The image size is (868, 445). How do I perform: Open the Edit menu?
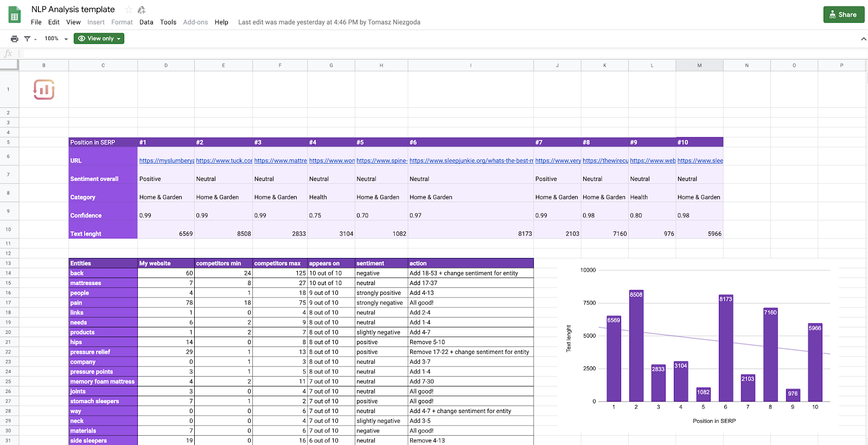pos(54,22)
